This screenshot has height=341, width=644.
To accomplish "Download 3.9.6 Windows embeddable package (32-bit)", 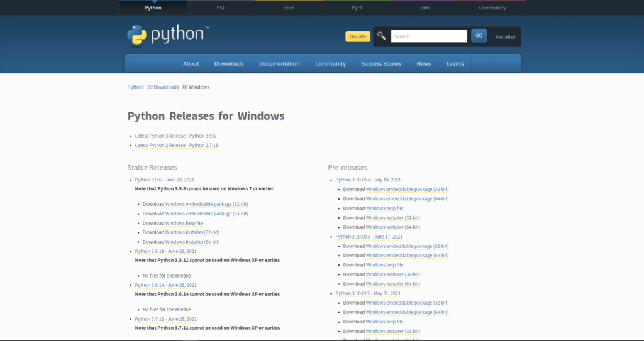I will (x=206, y=204).
